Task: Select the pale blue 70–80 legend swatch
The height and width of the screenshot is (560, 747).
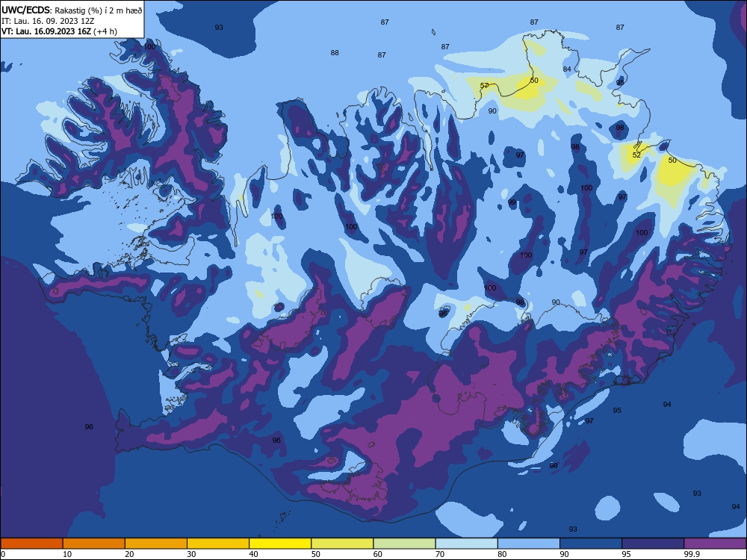Action: [466, 544]
